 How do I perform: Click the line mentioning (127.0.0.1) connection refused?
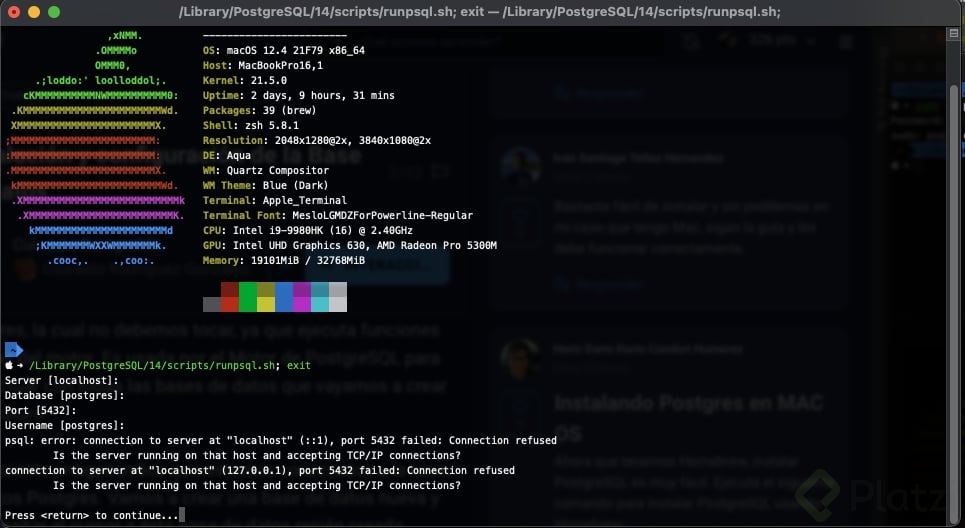(260, 471)
